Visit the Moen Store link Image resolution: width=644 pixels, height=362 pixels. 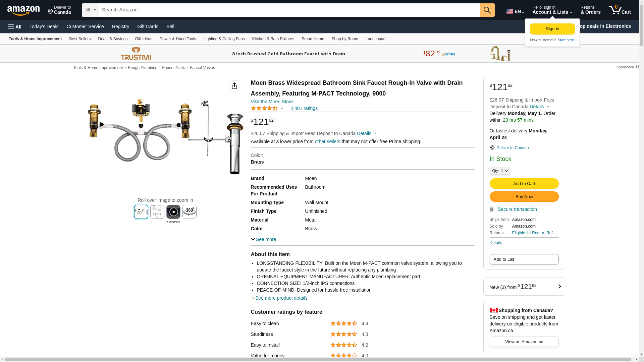(x=272, y=102)
